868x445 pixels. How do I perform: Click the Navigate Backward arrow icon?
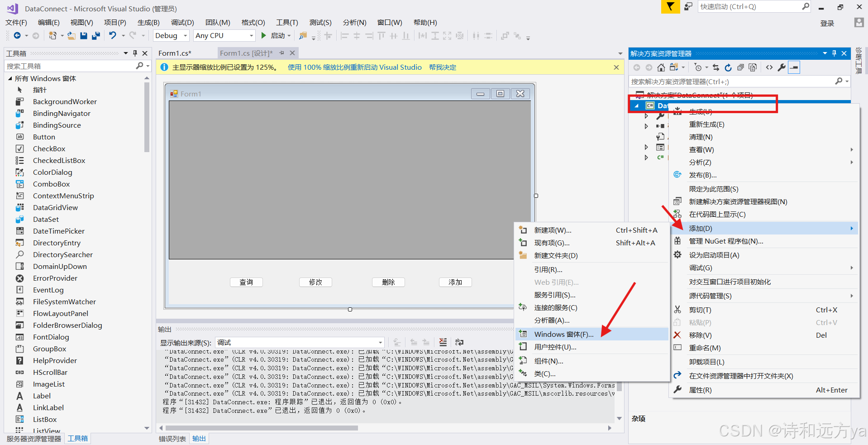pyautogui.click(x=17, y=35)
